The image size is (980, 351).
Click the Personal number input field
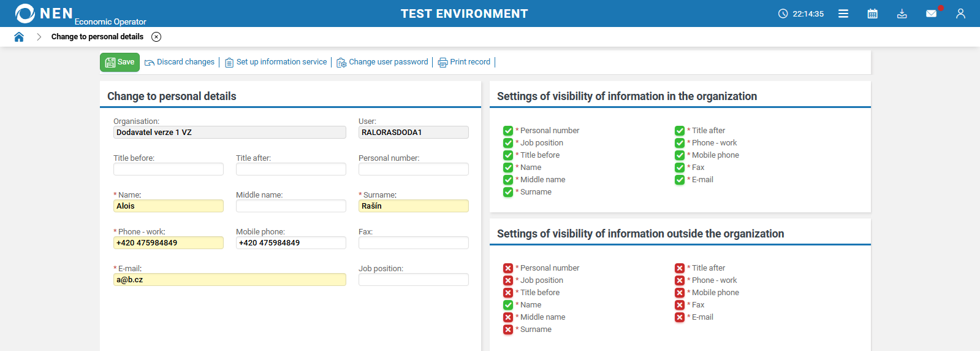[414, 169]
